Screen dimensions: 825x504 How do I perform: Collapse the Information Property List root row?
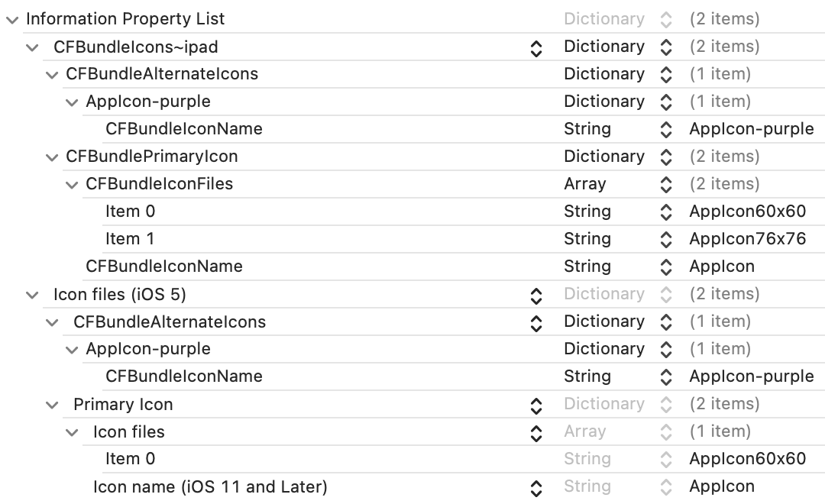point(12,20)
